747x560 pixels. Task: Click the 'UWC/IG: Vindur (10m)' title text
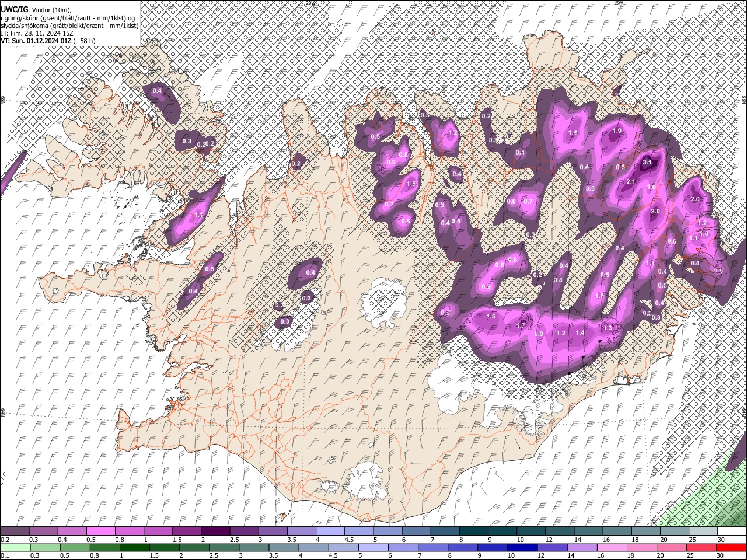coord(34,10)
